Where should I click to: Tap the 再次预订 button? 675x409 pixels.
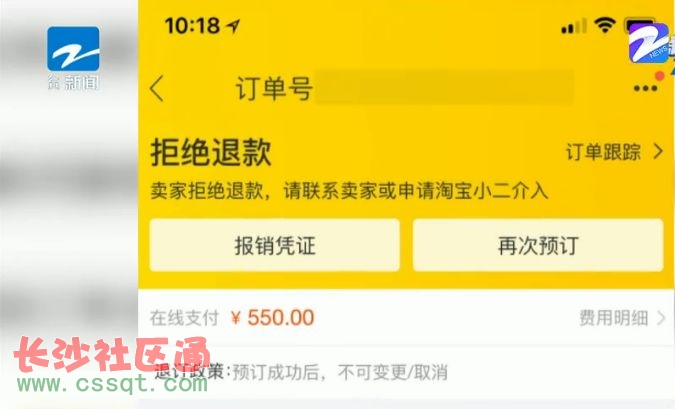pos(538,245)
